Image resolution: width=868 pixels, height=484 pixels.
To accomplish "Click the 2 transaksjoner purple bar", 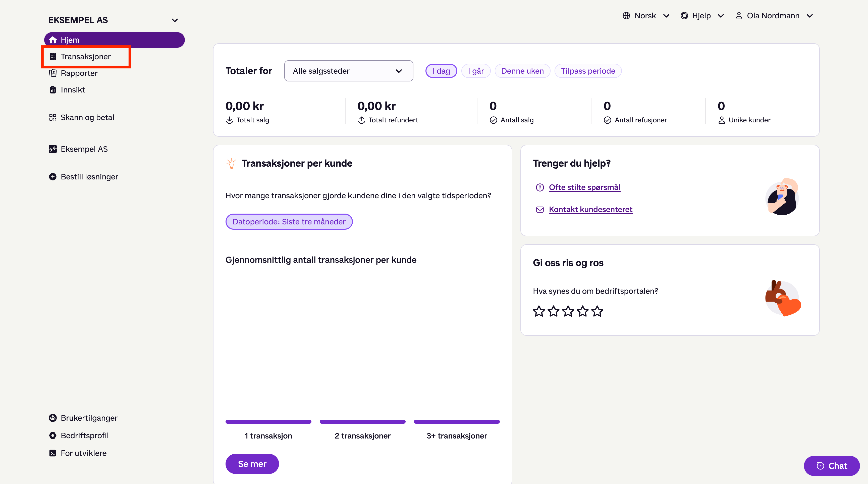I will click(363, 422).
